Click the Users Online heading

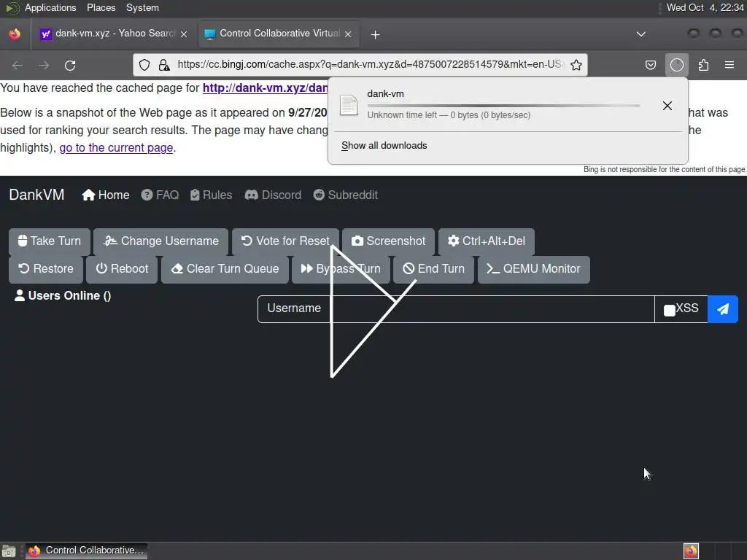[x=63, y=296]
